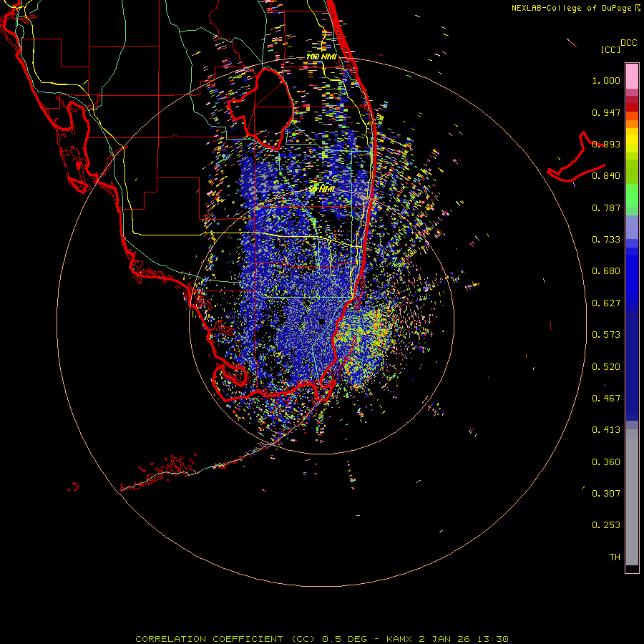Select the 0.467 scale value

pos(606,399)
